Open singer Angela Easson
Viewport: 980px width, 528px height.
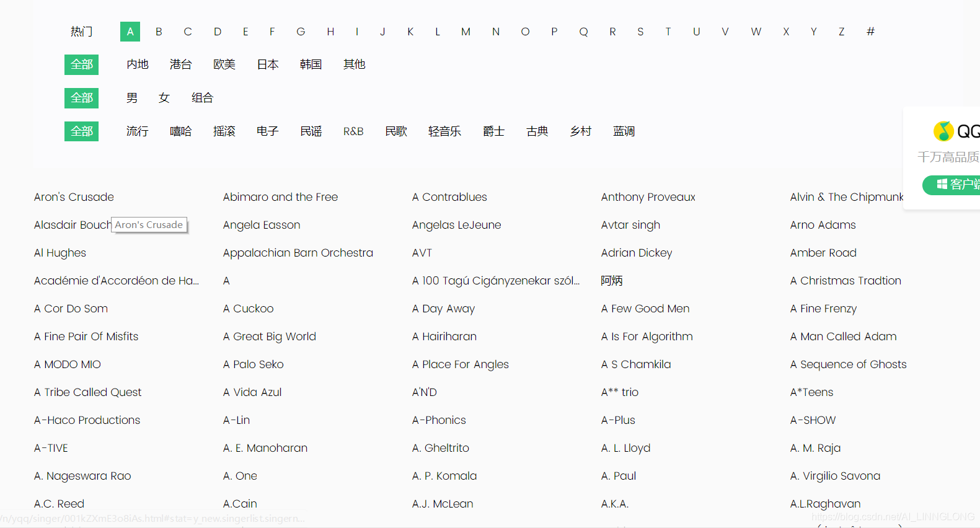(262, 225)
